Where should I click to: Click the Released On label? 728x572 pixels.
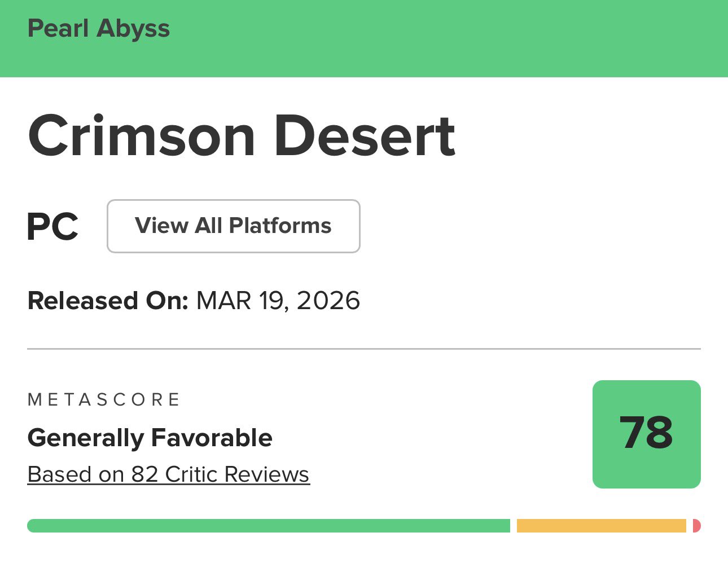pyautogui.click(x=107, y=301)
